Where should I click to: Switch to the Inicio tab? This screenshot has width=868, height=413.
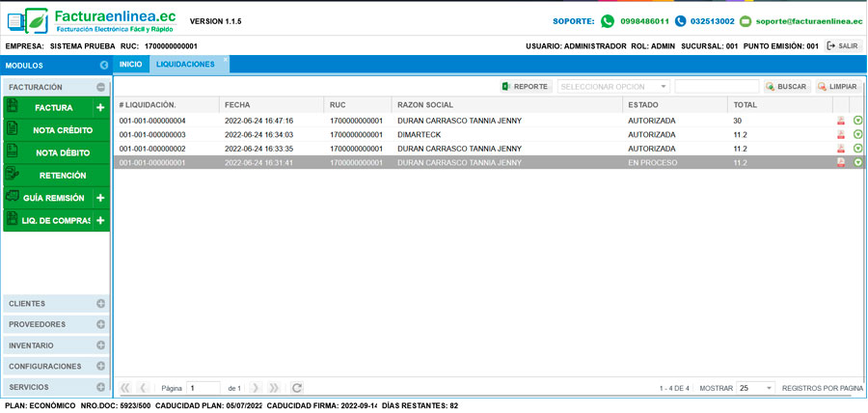click(x=130, y=64)
